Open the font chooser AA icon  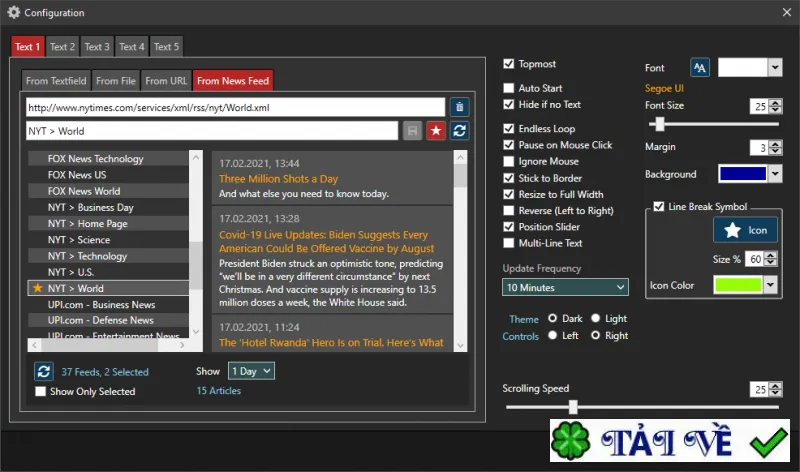[700, 67]
